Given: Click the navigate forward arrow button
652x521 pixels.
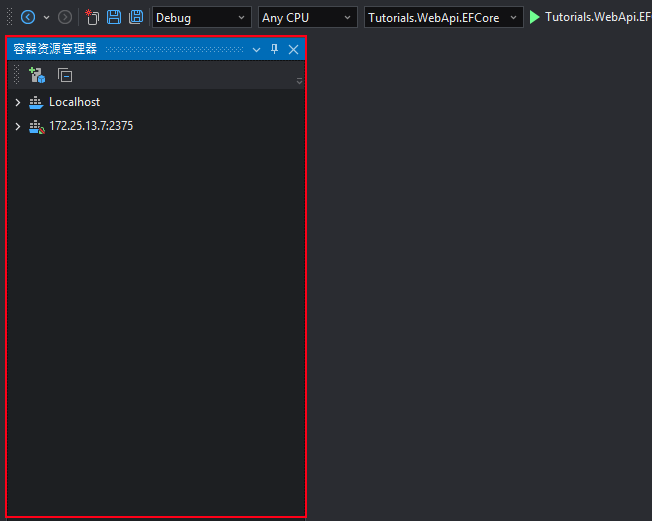Looking at the screenshot, I should click(65, 17).
